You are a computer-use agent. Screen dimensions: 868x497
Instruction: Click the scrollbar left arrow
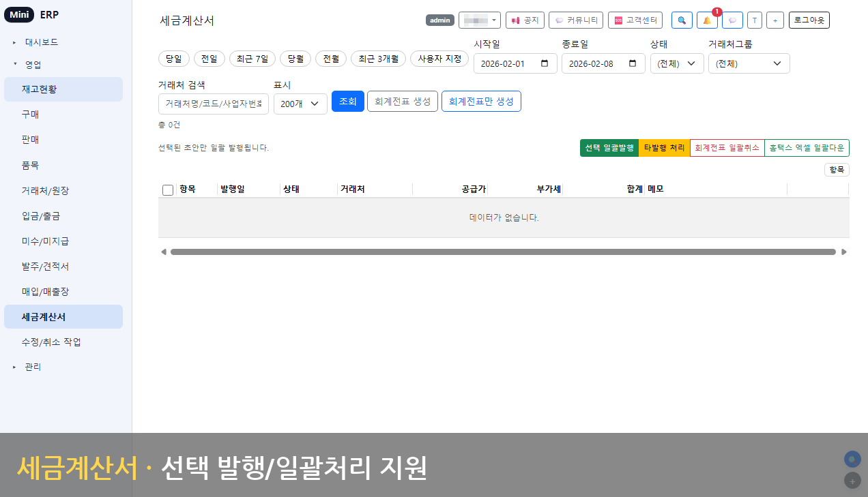(x=163, y=252)
